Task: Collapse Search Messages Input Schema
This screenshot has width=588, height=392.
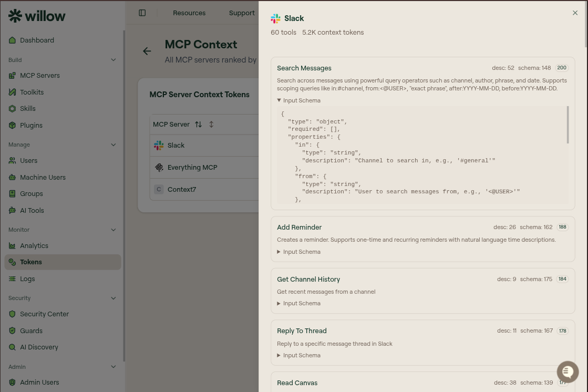Action: (x=299, y=100)
